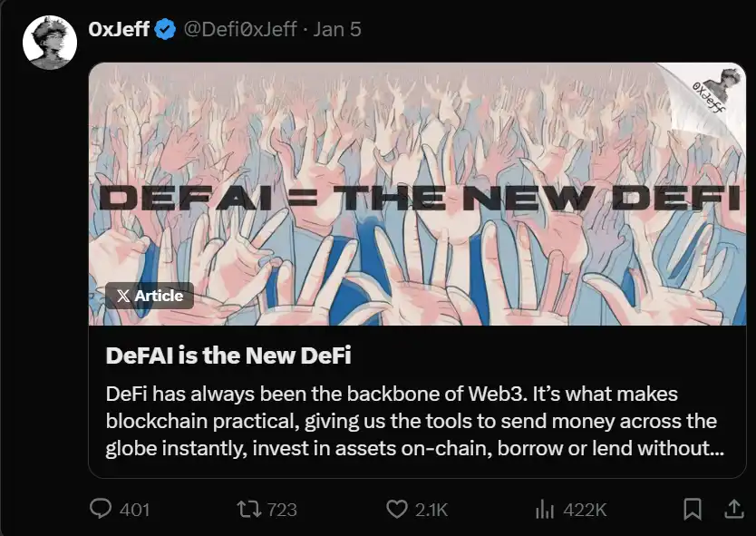Open the @Defi0xJeff handle link
Screen dimensions: 756x536
[240, 29]
